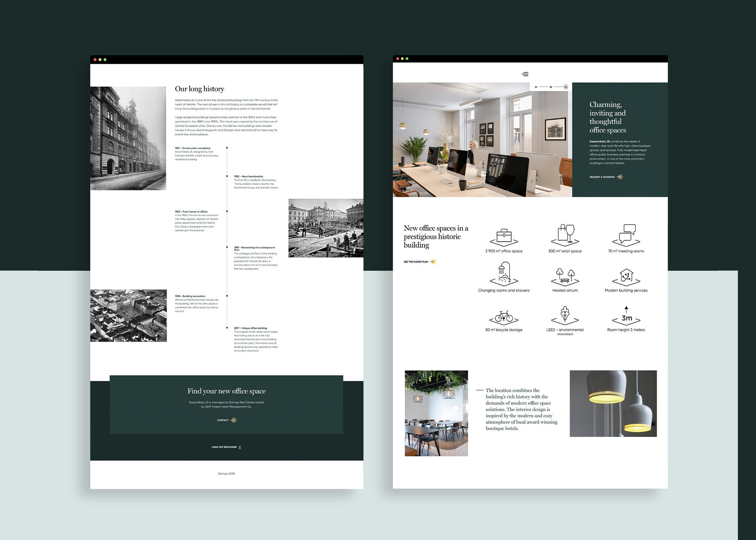Image resolution: width=756 pixels, height=540 pixels.
Task: Go to slide 01 indicator
Action: (536, 87)
